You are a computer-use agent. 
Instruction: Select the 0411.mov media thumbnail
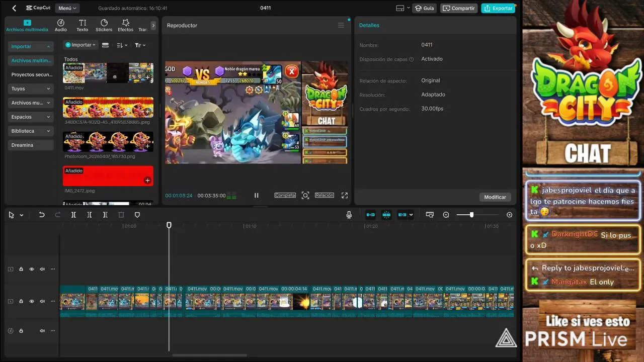click(108, 73)
